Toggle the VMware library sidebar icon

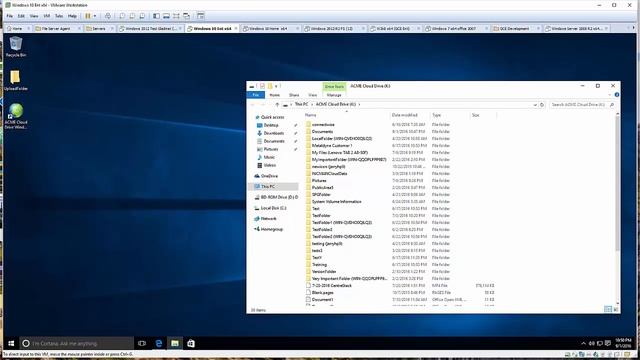click(x=156, y=16)
